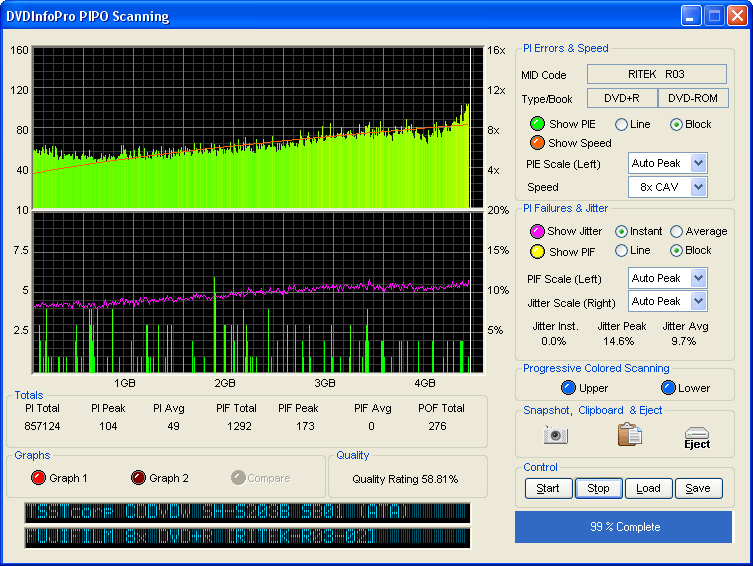Select the red Graph 1 indicator
The height and width of the screenshot is (566, 753).
(x=38, y=478)
